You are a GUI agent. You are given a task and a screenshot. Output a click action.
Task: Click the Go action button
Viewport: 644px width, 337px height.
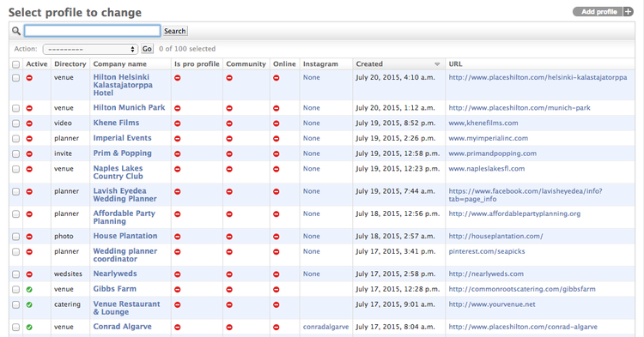click(147, 49)
